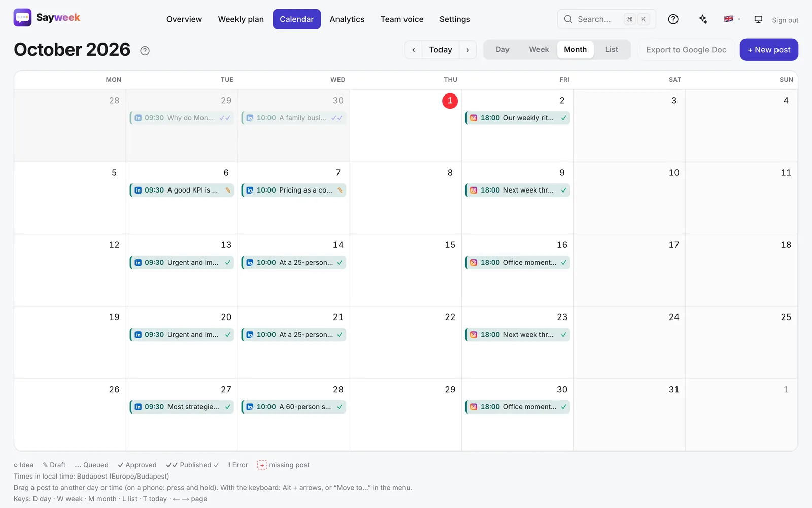Click the Sign out link
This screenshot has width=812, height=508.
(x=785, y=20)
